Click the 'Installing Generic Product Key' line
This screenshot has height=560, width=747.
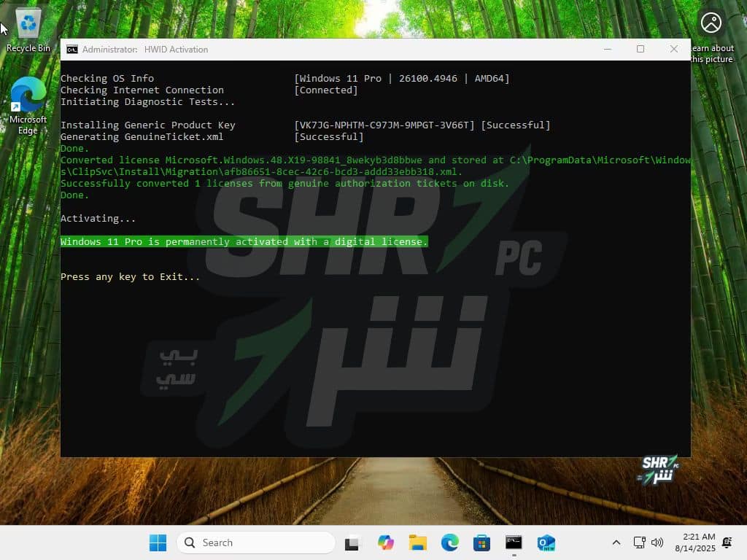147,125
